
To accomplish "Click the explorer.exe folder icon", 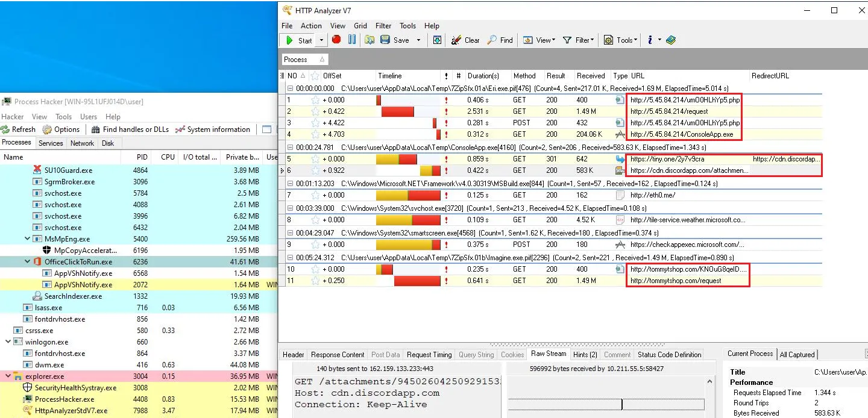I will click(x=18, y=376).
